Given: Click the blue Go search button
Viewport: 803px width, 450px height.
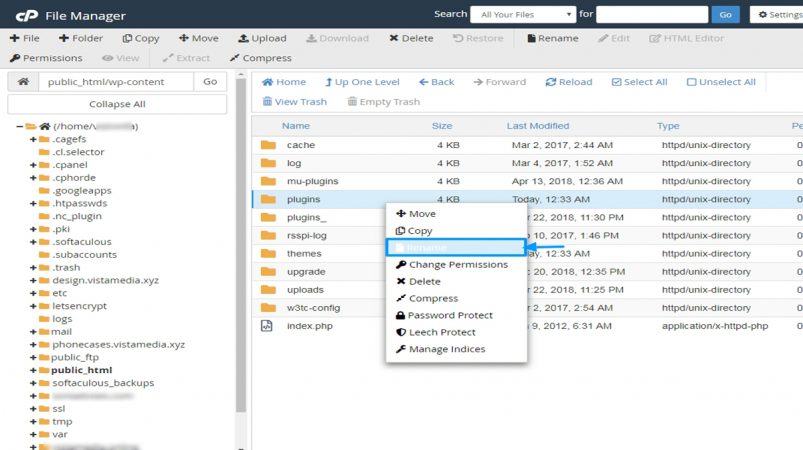Looking at the screenshot, I should [725, 14].
